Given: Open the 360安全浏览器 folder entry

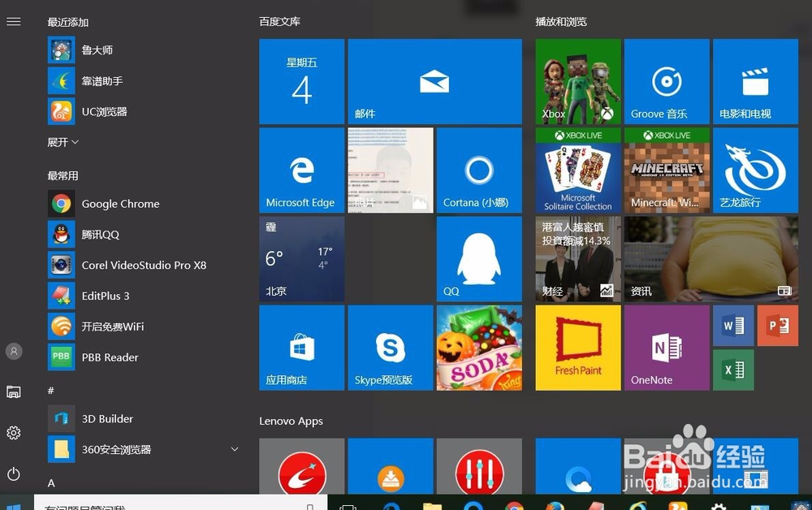Looking at the screenshot, I should pos(142,449).
